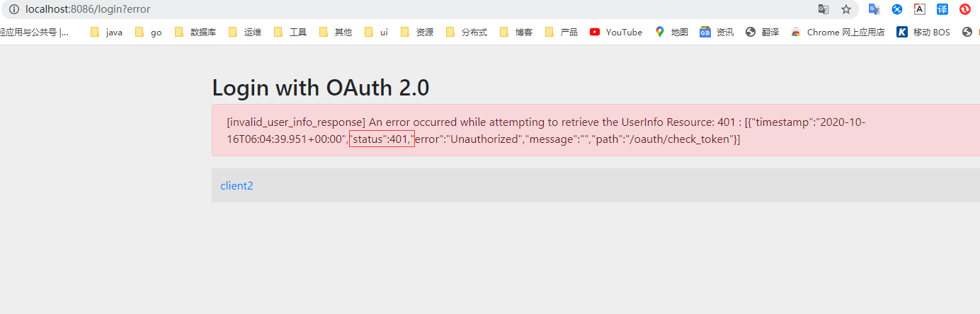Open the 移动 BOS bookmark
This screenshot has width=980, height=314.
923,32
